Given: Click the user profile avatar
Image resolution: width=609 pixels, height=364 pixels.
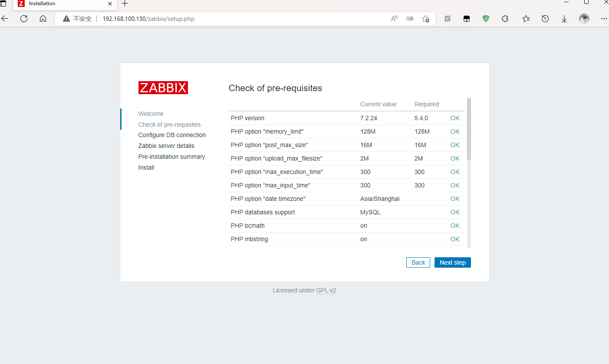Looking at the screenshot, I should [x=584, y=19].
